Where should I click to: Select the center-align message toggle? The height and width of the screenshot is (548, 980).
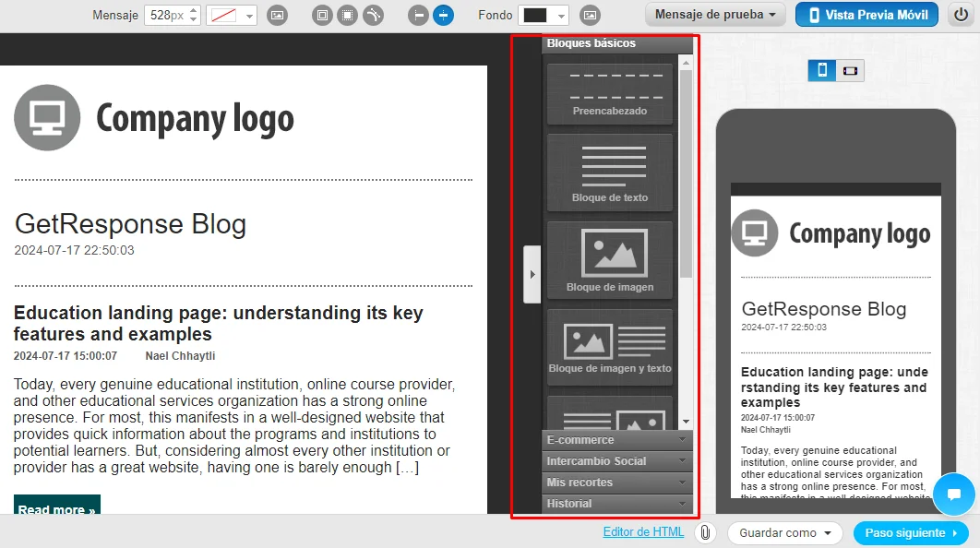click(x=443, y=15)
